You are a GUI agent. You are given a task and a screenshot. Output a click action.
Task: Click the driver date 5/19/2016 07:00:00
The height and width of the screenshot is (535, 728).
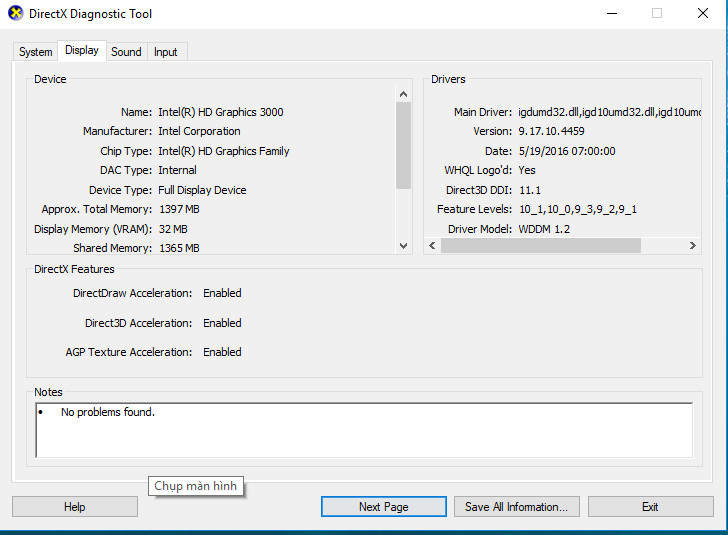[x=567, y=151]
